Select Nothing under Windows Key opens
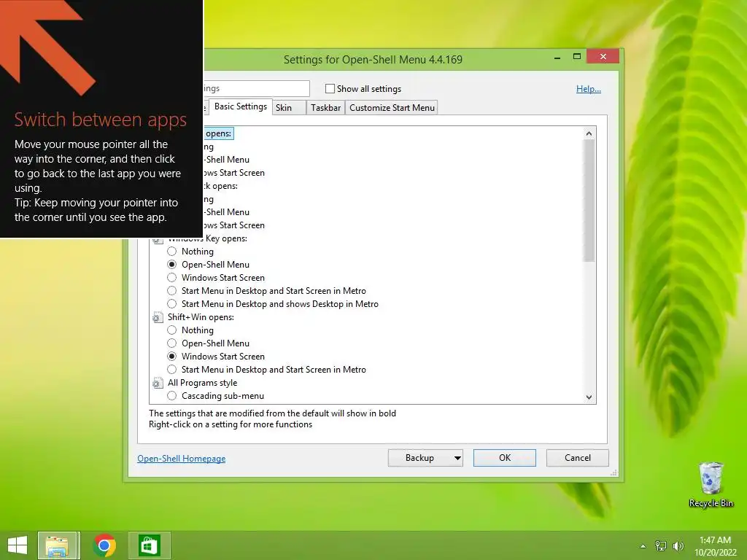Screen dimensions: 747x560 click(x=172, y=252)
